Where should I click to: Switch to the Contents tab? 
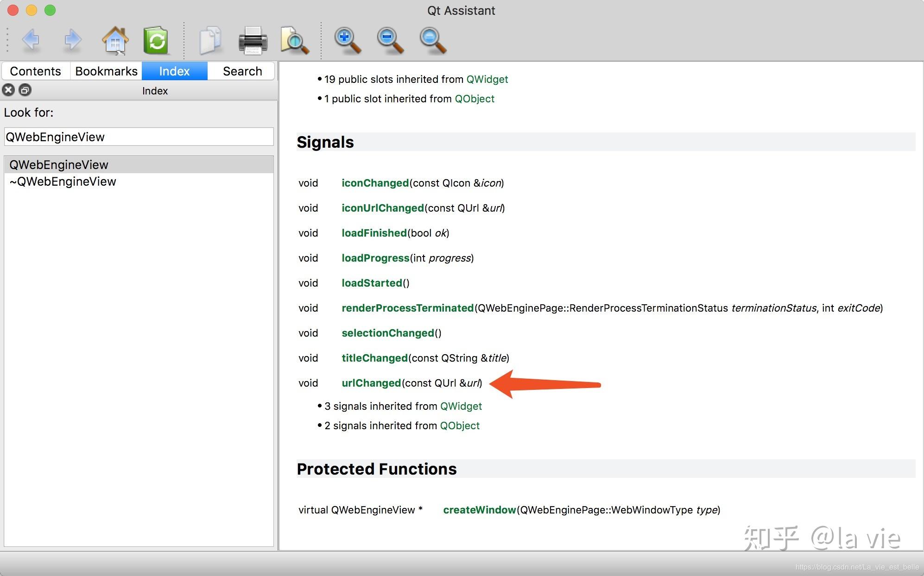coord(36,71)
